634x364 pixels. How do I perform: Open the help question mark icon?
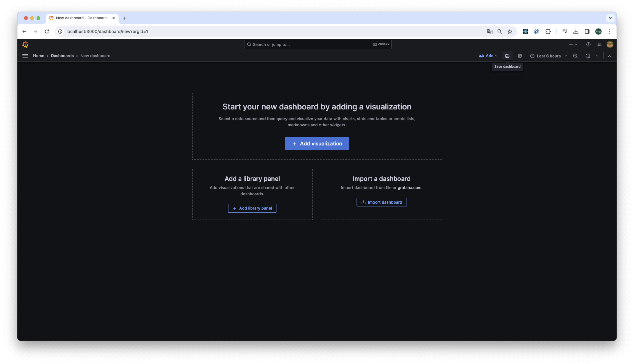point(588,44)
